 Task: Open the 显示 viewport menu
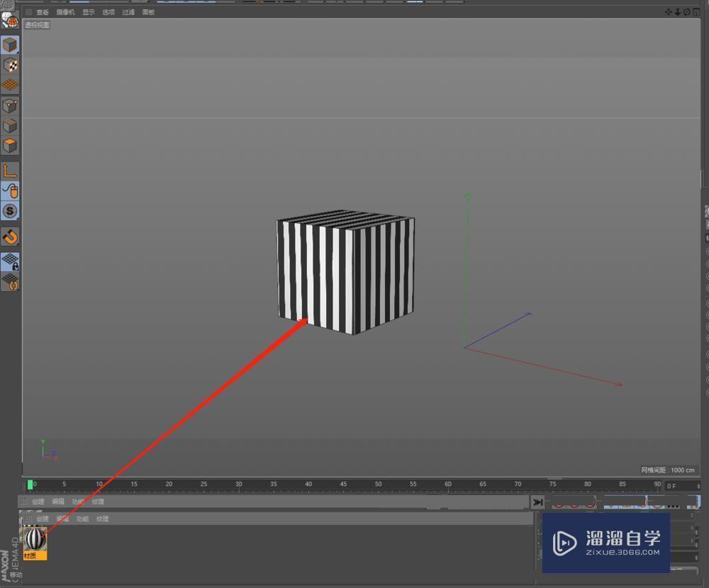89,12
